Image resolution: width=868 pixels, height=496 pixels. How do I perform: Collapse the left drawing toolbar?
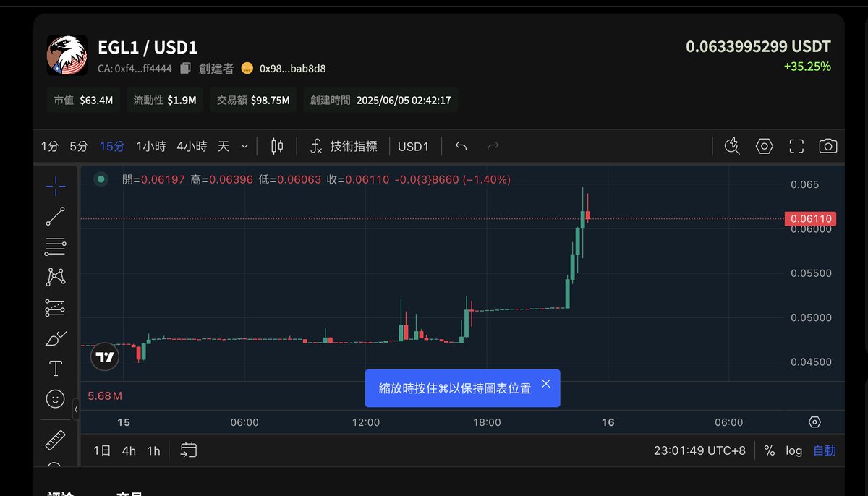pos(76,410)
